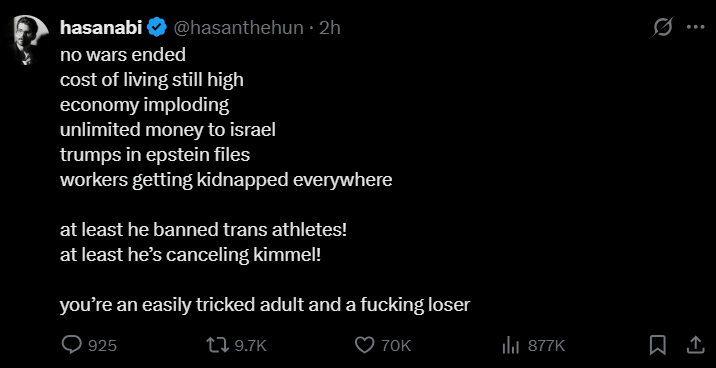Viewport: 716px width, 368px height.
Task: Select the 'no wars ended' text line
Action: coord(123,55)
